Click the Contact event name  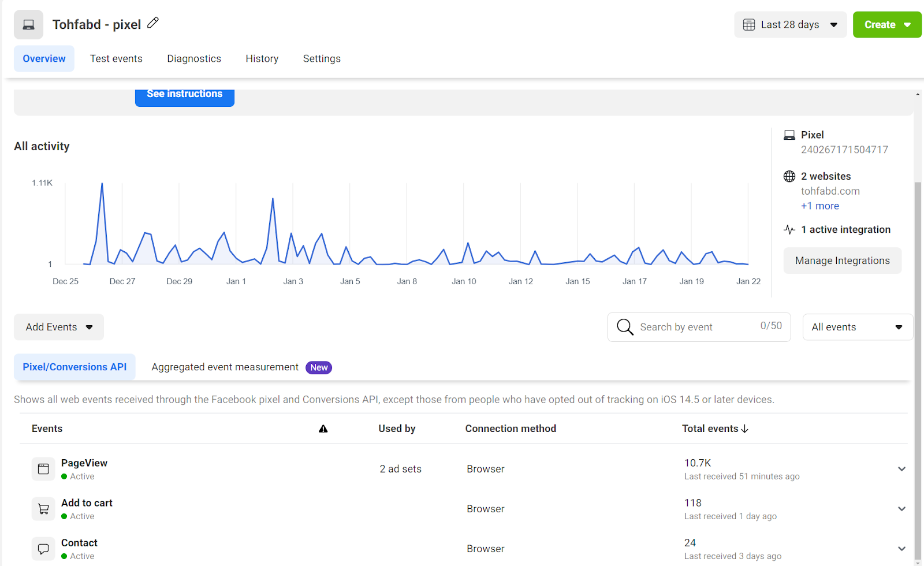79,542
